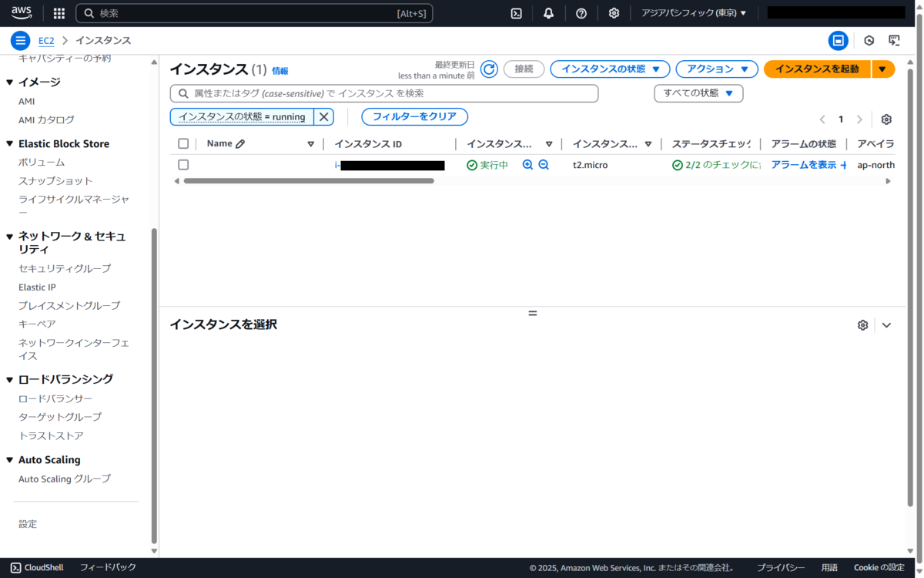924x578 pixels.
Task: Open the services grid menu
Action: [x=59, y=13]
